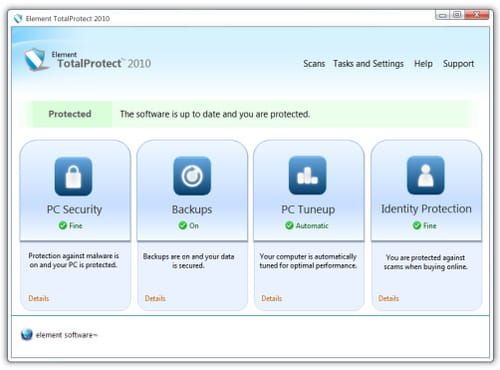Click the PC Security heading
Viewport: 500px width, 370px height.
coord(74,210)
